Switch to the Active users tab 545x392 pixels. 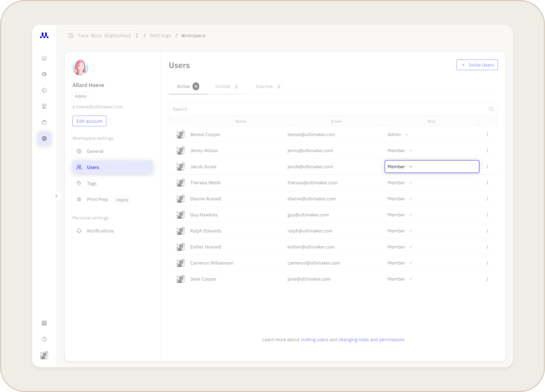pyautogui.click(x=188, y=87)
